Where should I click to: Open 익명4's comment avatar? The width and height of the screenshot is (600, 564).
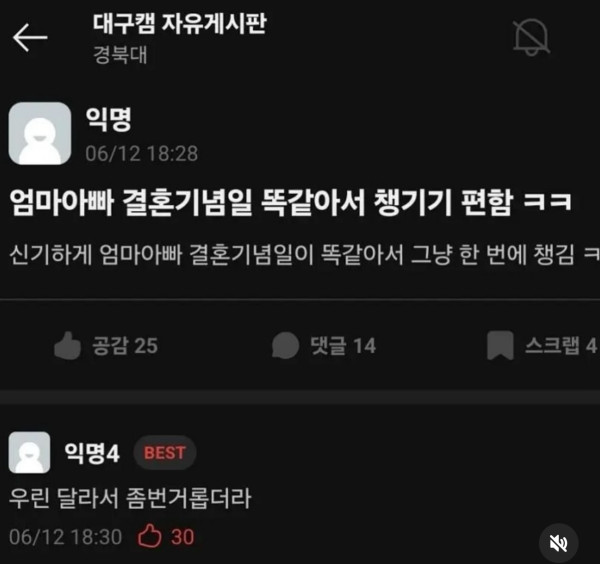29,453
